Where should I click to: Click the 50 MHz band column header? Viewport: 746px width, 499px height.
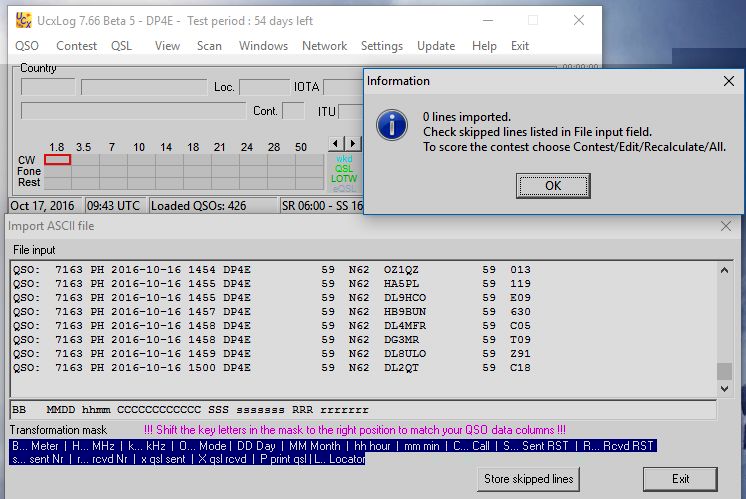[x=301, y=147]
